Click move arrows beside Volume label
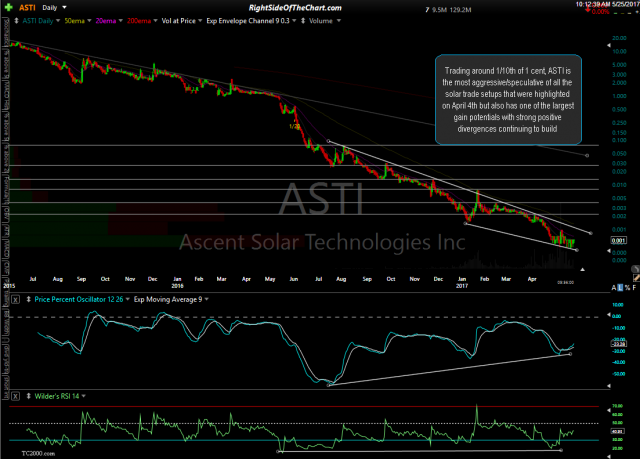Screen dimensions: 640x459 click(303, 20)
